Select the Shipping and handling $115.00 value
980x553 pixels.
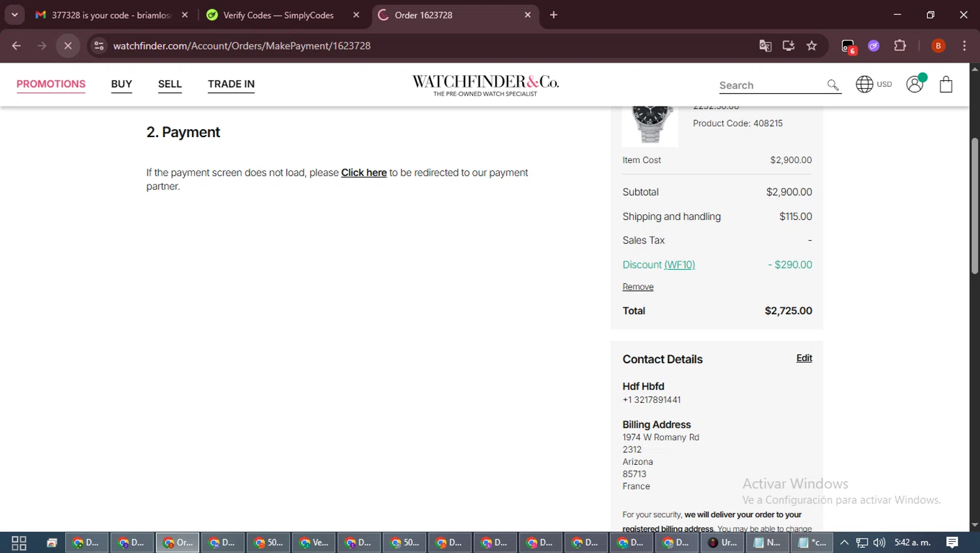pyautogui.click(x=796, y=217)
